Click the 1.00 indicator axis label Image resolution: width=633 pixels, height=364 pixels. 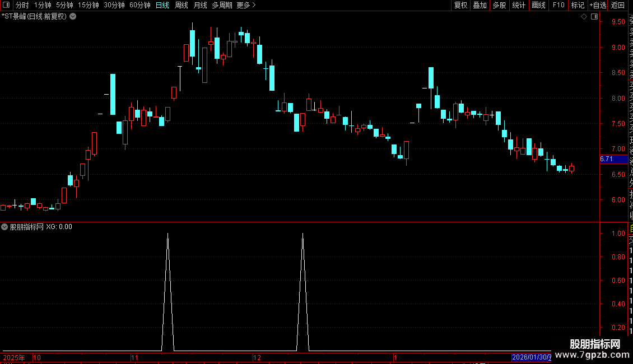coord(618,234)
